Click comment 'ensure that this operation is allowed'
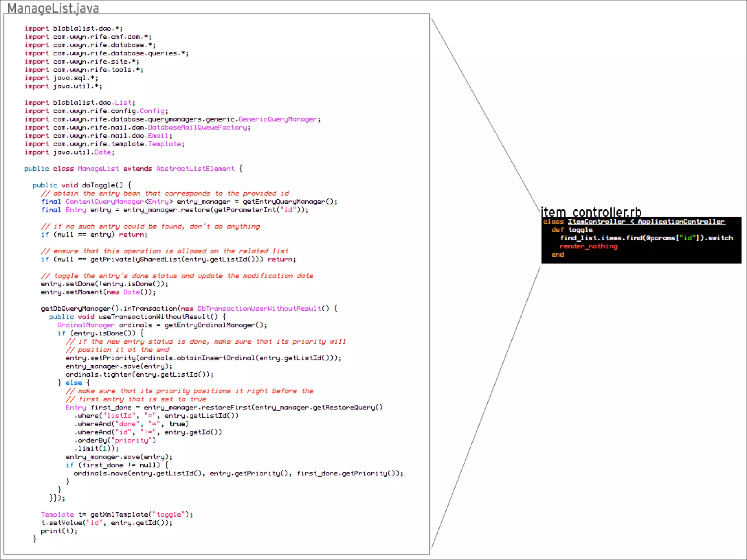747x560 pixels. pos(165,251)
